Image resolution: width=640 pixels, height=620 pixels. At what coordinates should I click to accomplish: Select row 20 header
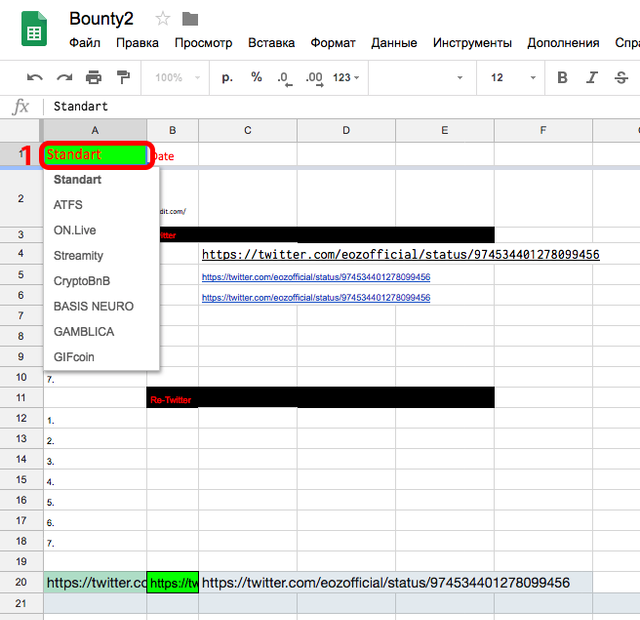coord(21,582)
